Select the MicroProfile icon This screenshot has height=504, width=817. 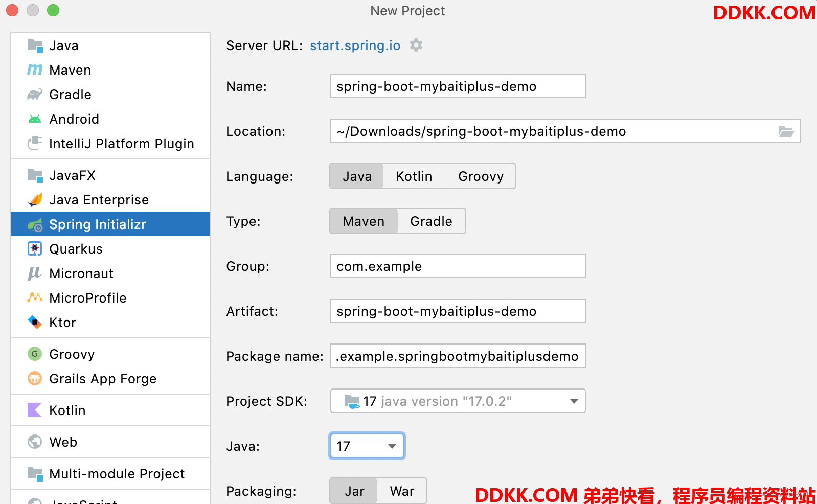pos(35,297)
